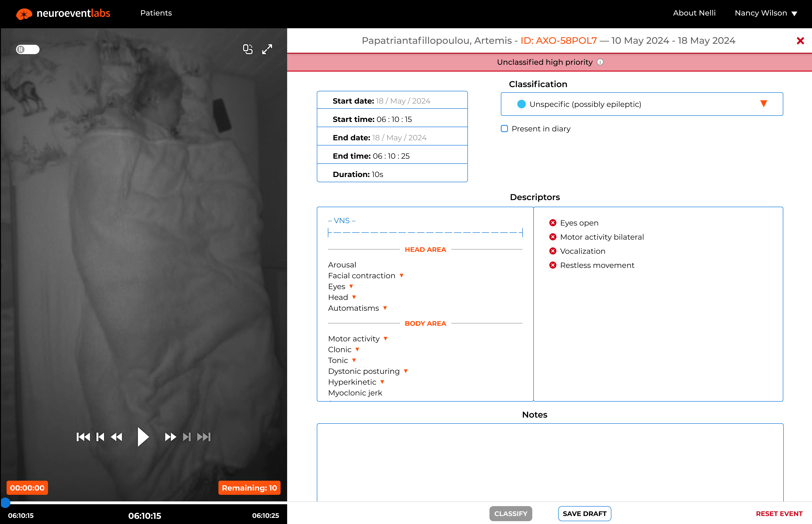Skip to next event icon
This screenshot has width=812, height=524.
click(204, 437)
